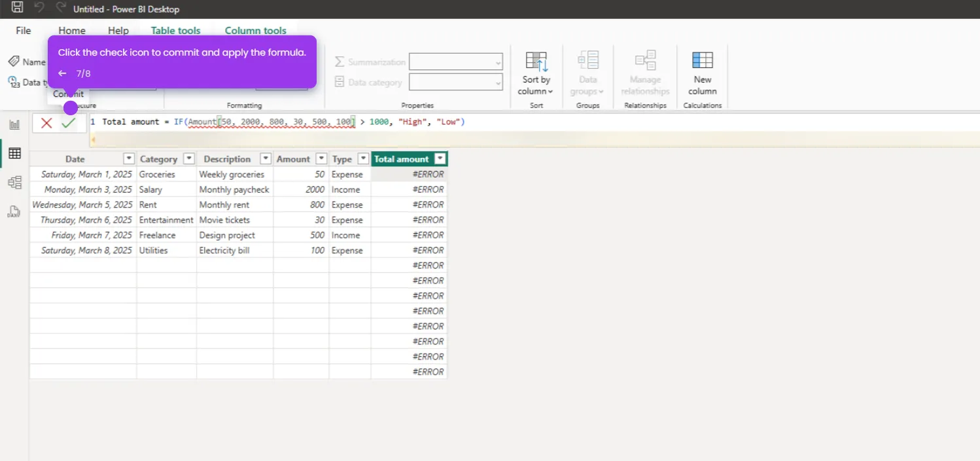The height and width of the screenshot is (461, 980).
Task: Click the Redo arrow in title bar
Action: coord(61,8)
